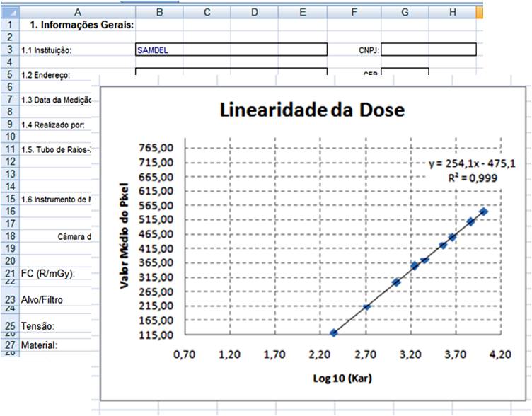This screenshot has width=532, height=416.
Task: Select column A header
Action: (x=76, y=12)
